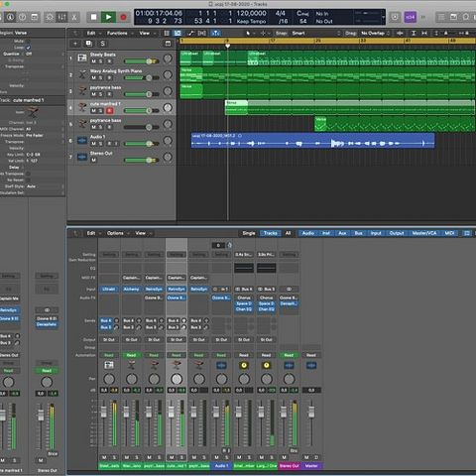Click the list view grid button in Tracks menu bar
476x476 pixels.
167,33
